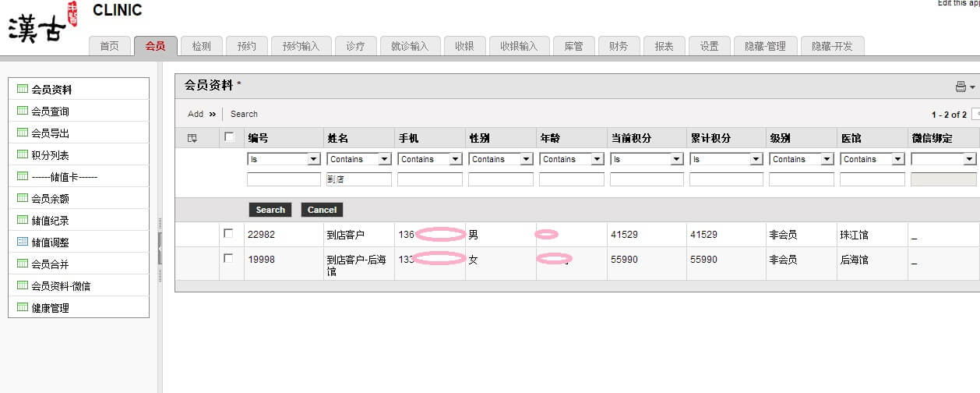The height and width of the screenshot is (393, 980).
Task: Click the 储值调整 form icon
Action: [x=22, y=243]
